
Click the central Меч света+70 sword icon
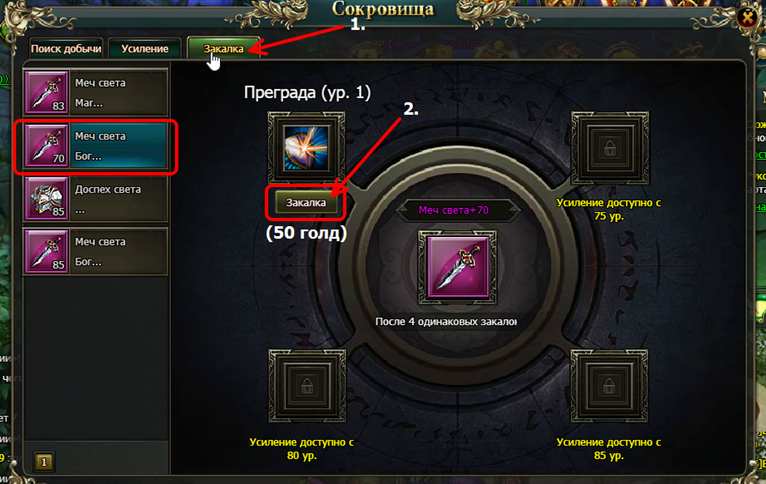457,267
